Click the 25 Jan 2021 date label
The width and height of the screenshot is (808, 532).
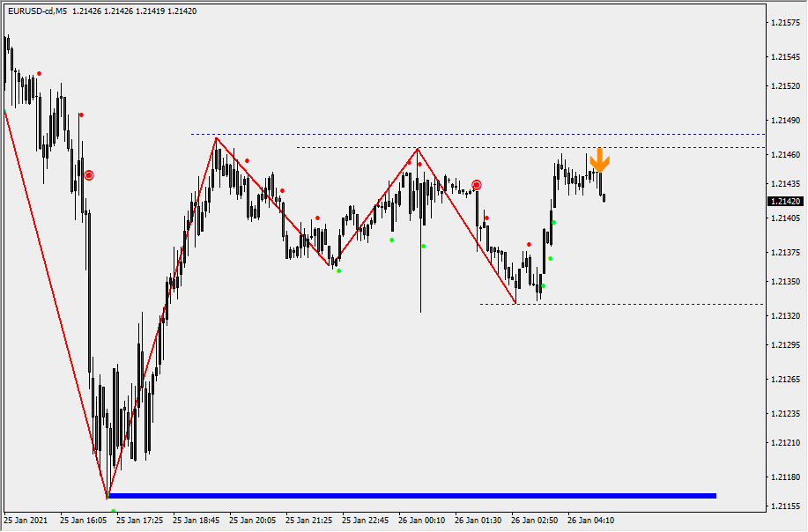[26, 521]
